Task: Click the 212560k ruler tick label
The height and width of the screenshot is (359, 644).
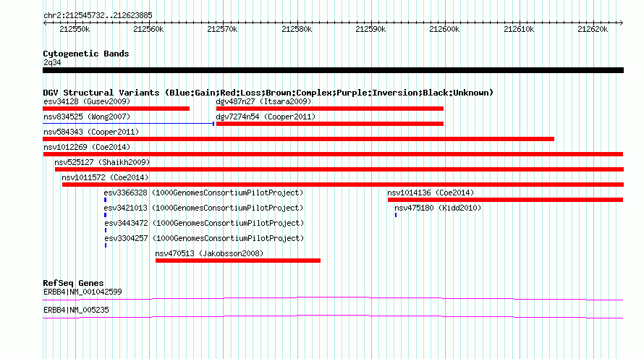Action: pyautogui.click(x=148, y=29)
